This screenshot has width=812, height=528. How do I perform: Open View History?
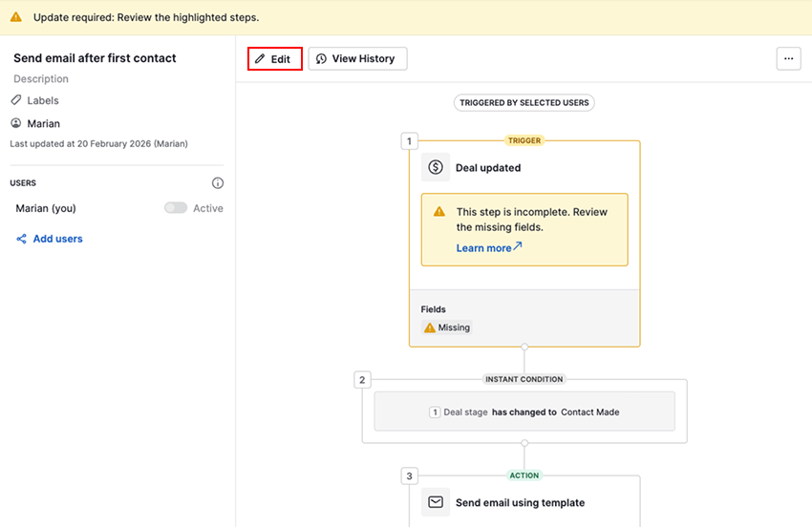357,59
